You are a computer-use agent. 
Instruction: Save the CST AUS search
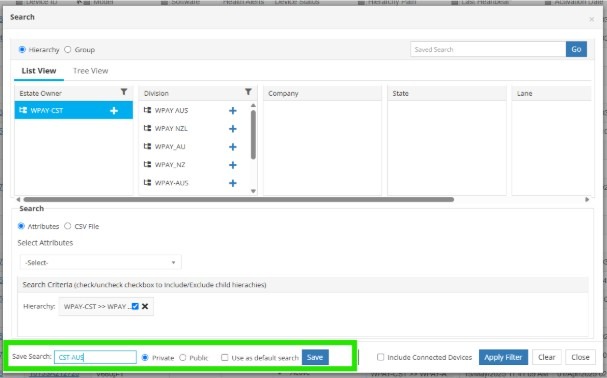315,357
